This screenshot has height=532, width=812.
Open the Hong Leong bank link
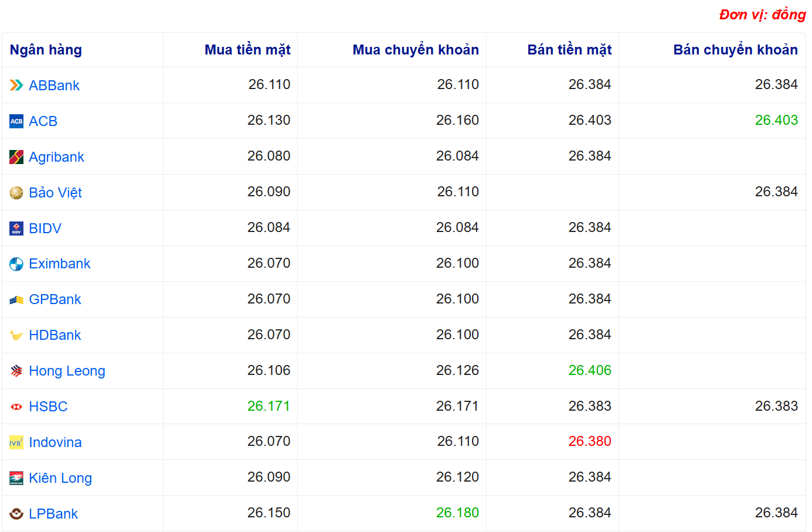tap(67, 371)
